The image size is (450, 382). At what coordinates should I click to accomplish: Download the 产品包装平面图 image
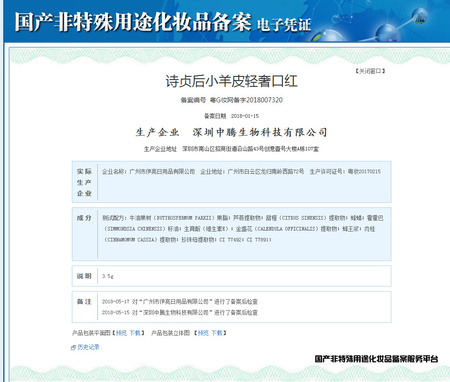point(135,333)
